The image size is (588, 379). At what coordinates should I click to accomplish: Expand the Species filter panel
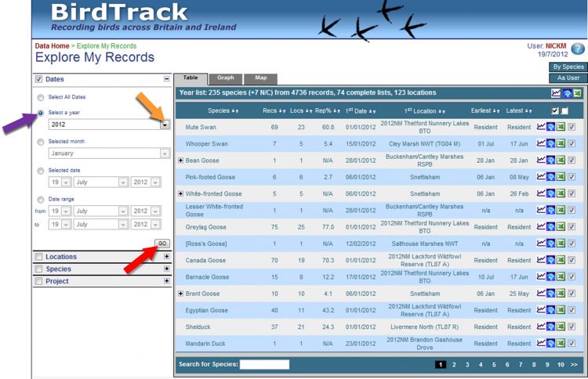pos(166,269)
